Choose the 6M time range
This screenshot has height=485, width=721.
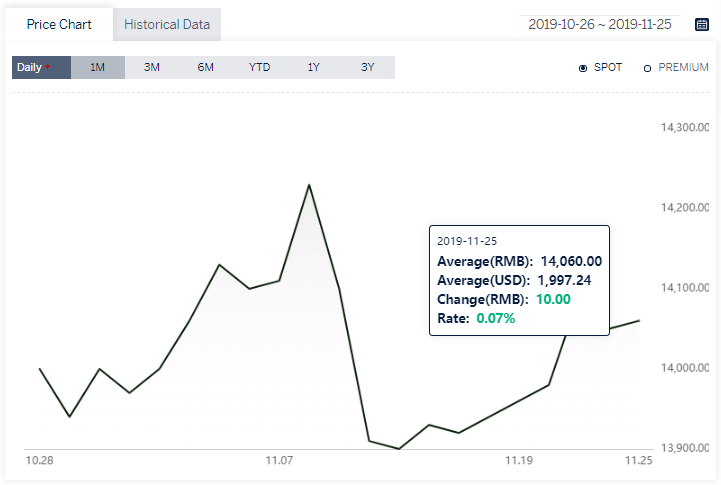(206, 68)
